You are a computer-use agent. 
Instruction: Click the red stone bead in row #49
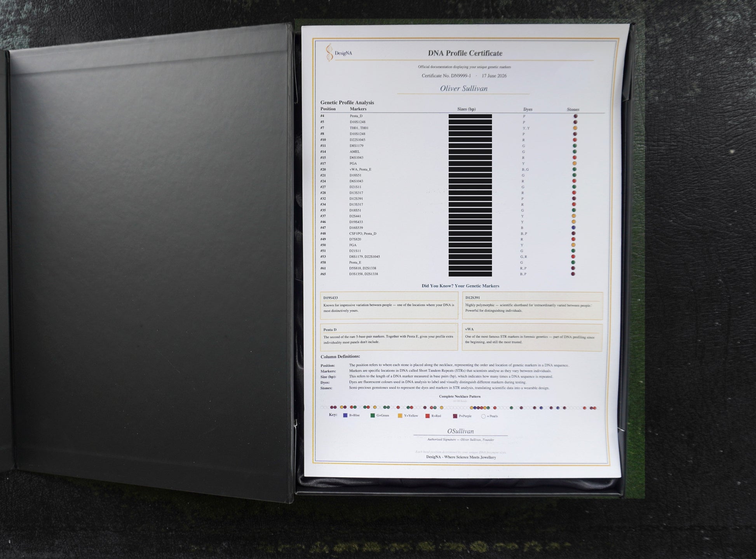coord(573,239)
